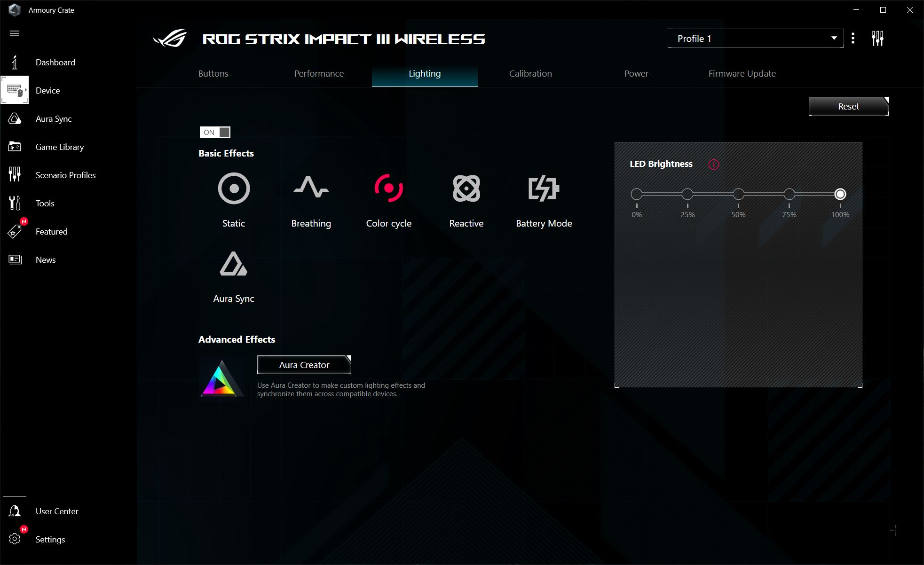Click the rainbow Aura Creator prism logo
The height and width of the screenshot is (565, 924).
[x=221, y=378]
